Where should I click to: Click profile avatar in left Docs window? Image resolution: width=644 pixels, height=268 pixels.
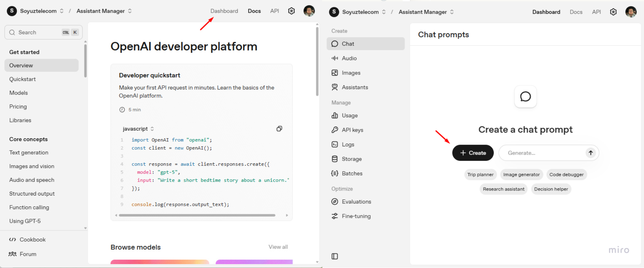(309, 11)
